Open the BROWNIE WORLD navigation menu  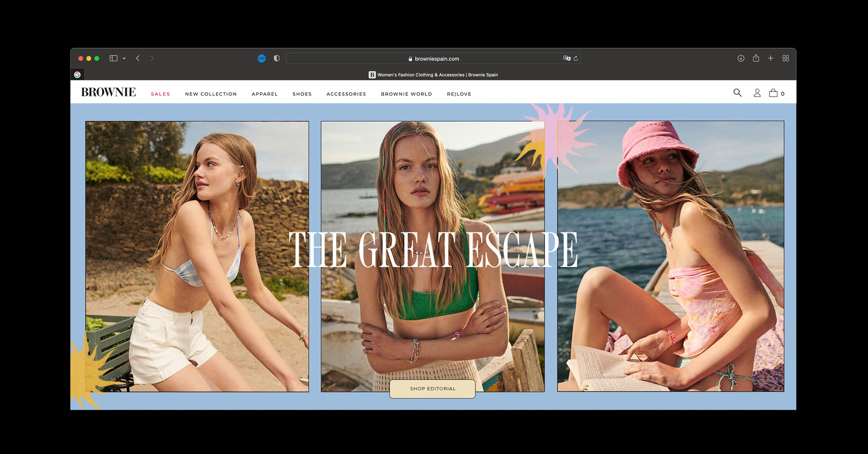click(406, 94)
